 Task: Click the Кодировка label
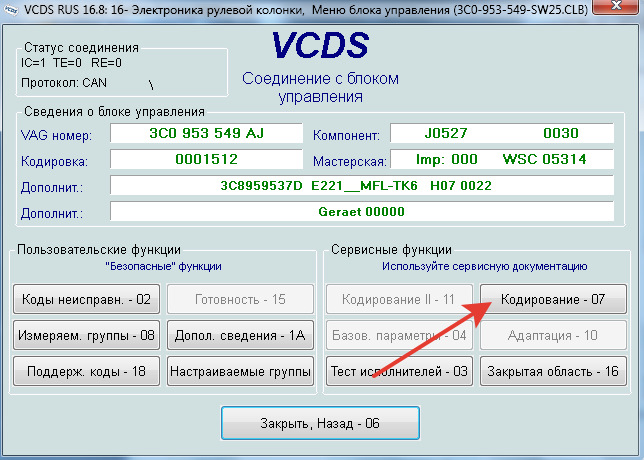point(54,161)
